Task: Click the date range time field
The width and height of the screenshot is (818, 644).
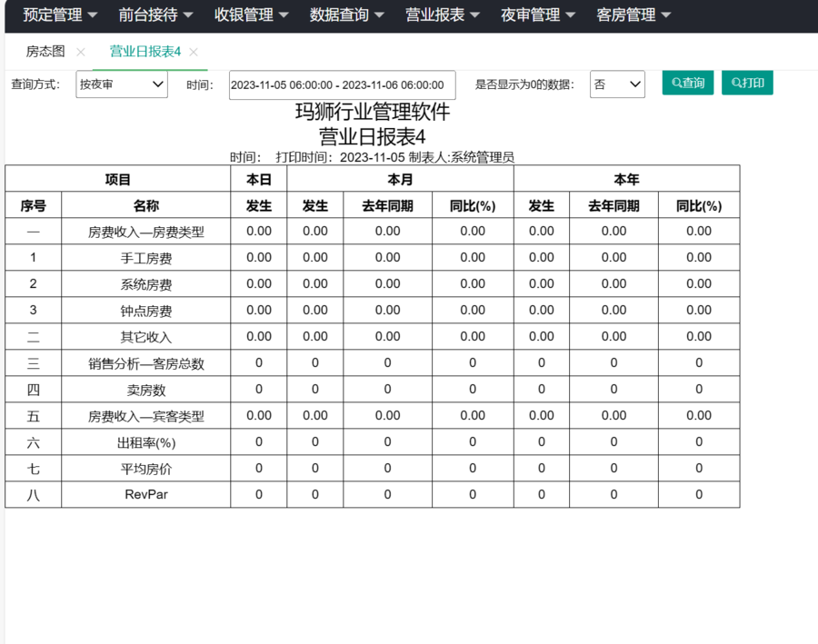Action: [x=343, y=85]
